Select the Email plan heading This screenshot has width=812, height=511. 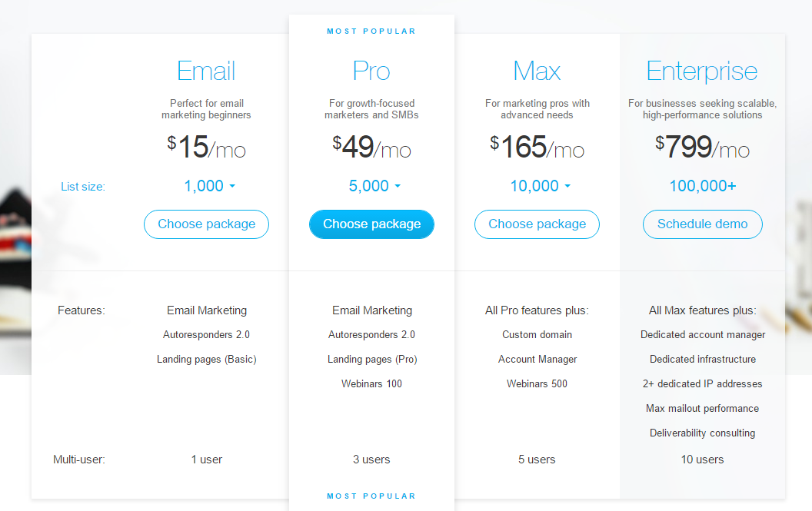click(x=206, y=71)
